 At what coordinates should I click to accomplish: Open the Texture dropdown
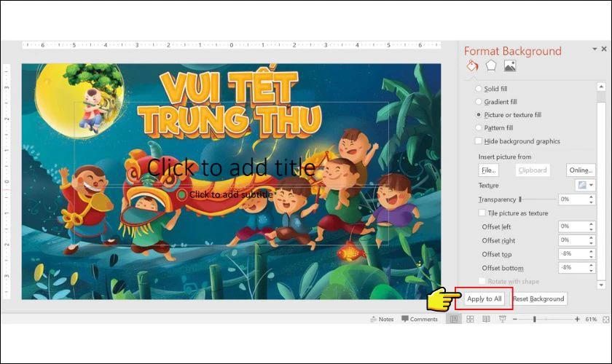pos(584,186)
